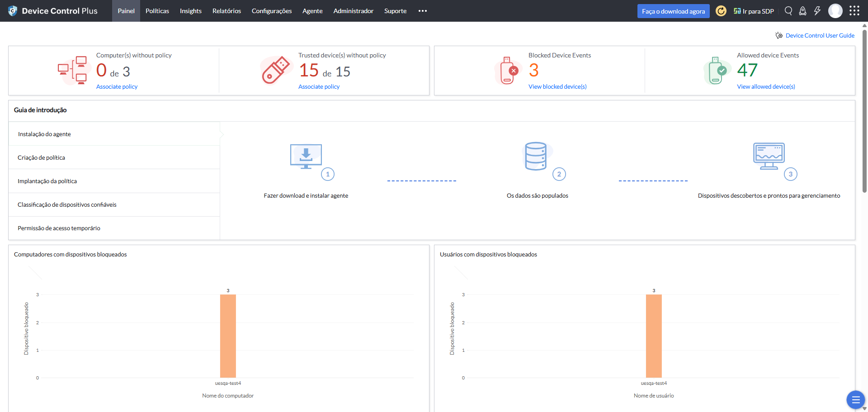The height and width of the screenshot is (412, 868).
Task: Click View blocked device(s) link
Action: coord(557,86)
